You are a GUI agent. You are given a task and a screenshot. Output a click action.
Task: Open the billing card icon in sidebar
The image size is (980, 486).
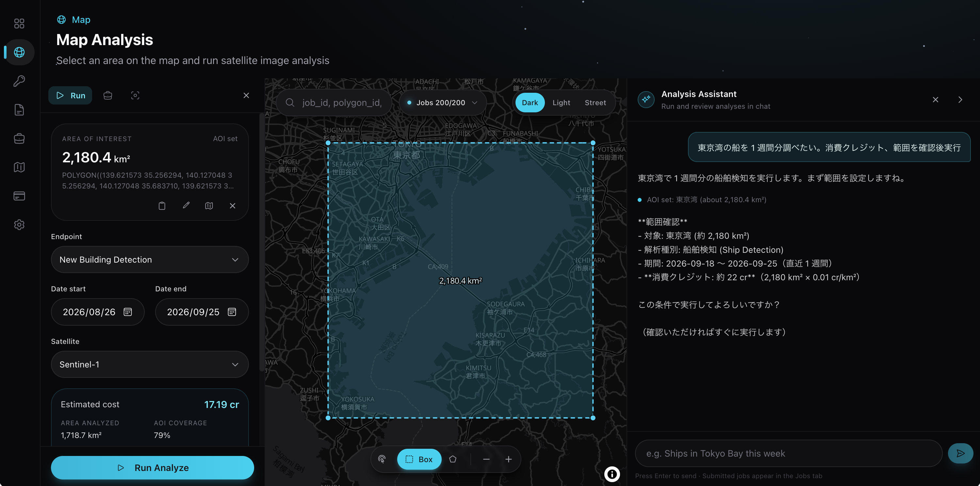(x=19, y=196)
